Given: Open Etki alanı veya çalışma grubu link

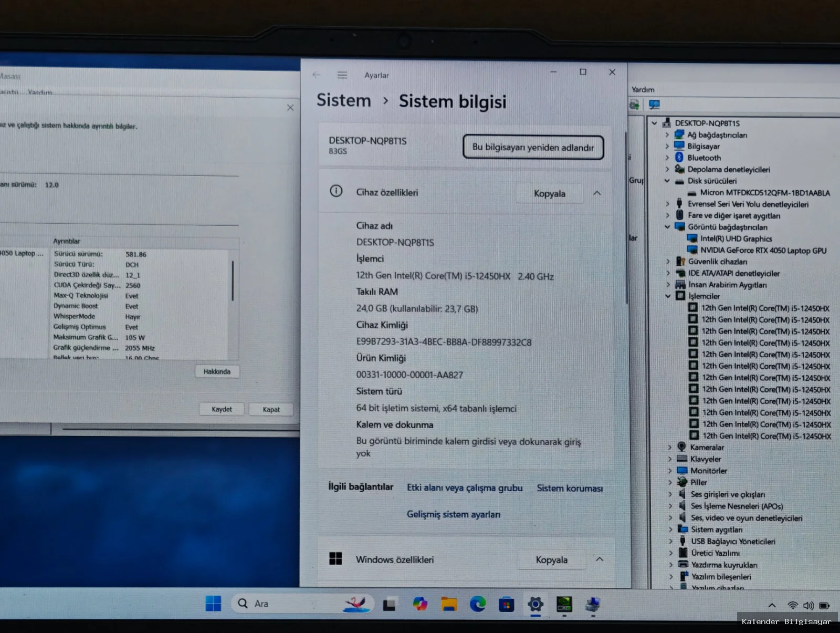Looking at the screenshot, I should click(465, 487).
